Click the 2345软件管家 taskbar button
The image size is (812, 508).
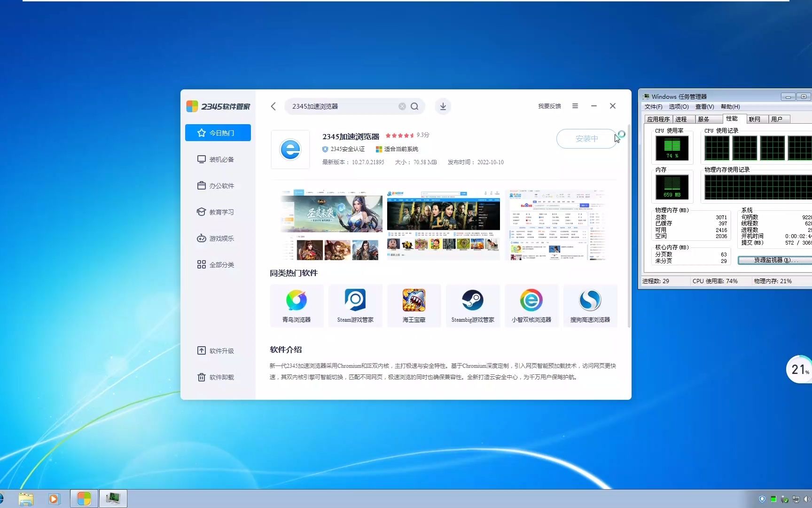coord(84,499)
